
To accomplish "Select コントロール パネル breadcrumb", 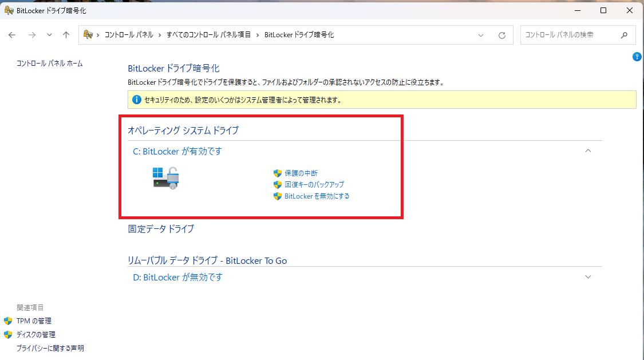I will tap(129, 35).
